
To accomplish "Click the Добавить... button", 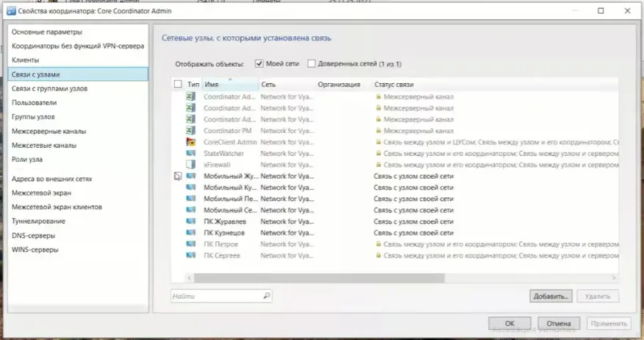I will 551,296.
